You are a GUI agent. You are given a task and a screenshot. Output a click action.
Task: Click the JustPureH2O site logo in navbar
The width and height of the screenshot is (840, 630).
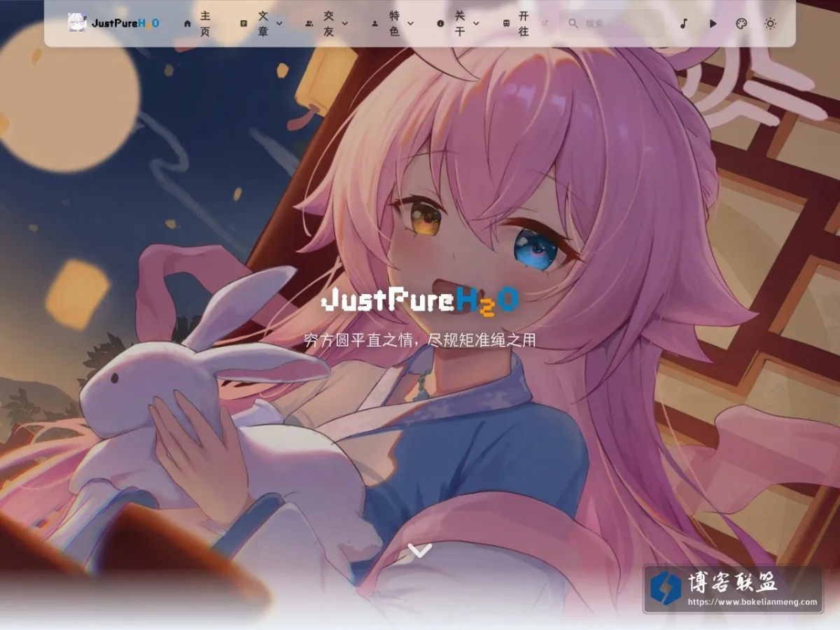(113, 23)
